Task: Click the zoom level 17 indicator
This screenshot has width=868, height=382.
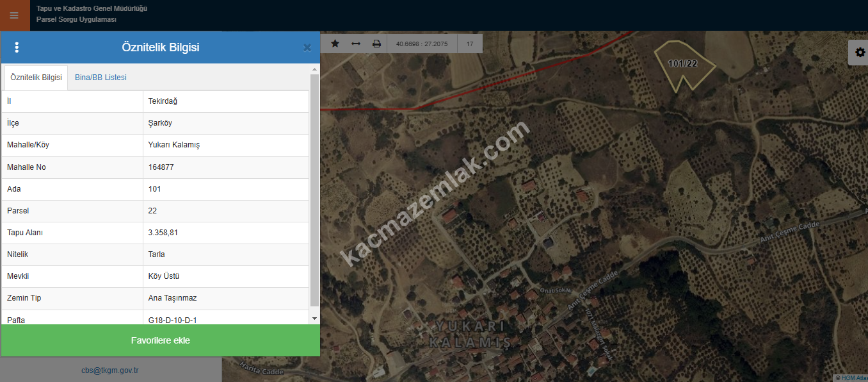Action: coord(470,44)
